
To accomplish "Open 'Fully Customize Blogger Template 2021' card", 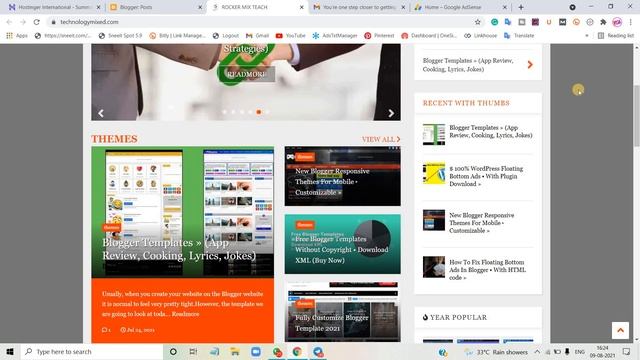I will tap(342, 312).
